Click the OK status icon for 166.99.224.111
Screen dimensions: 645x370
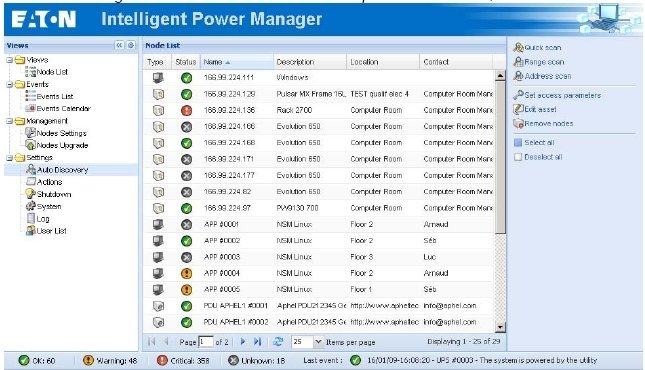(x=186, y=77)
